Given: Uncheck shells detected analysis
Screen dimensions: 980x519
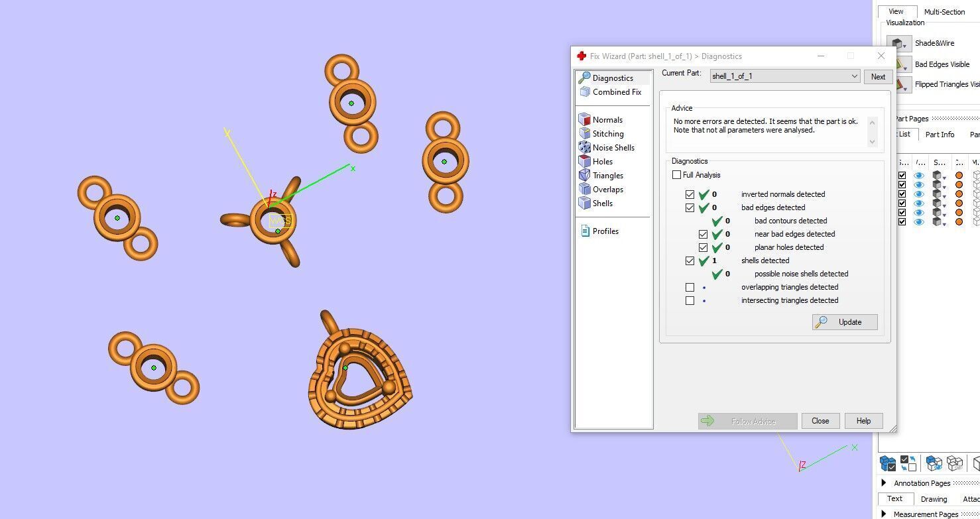Looking at the screenshot, I should tap(690, 261).
